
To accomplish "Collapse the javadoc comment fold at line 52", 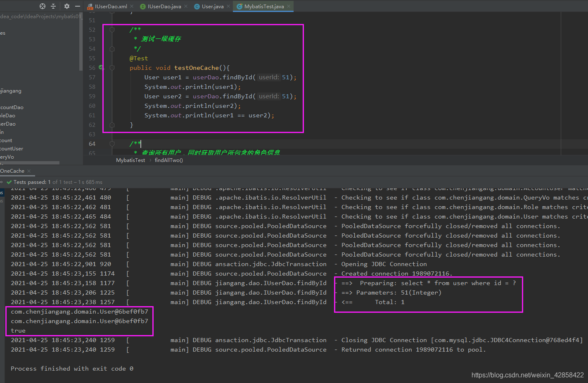I will coord(112,30).
